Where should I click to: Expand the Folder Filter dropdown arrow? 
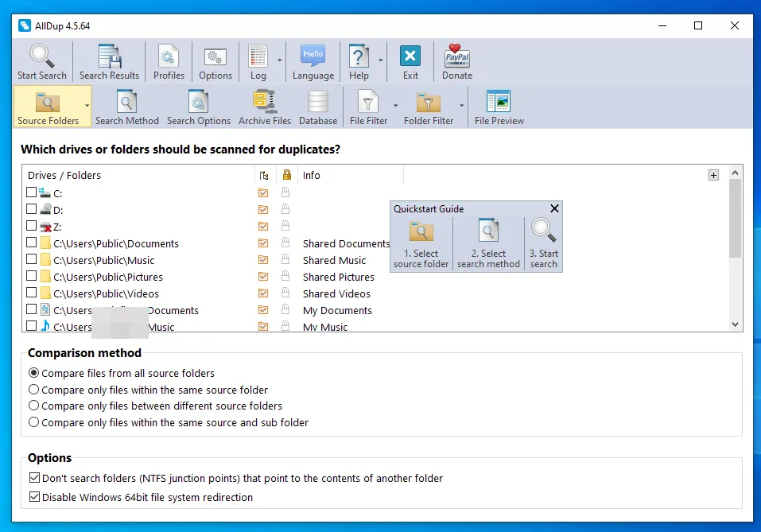461,106
